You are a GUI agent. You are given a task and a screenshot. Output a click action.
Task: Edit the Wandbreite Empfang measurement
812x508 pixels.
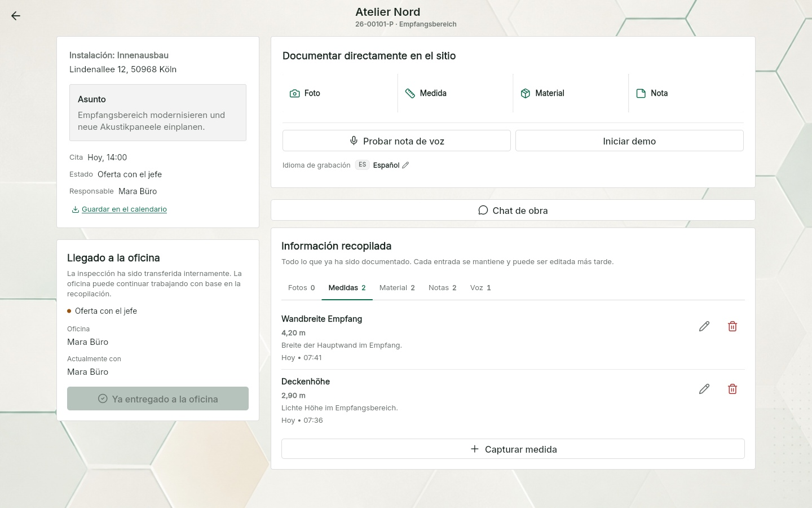click(704, 326)
